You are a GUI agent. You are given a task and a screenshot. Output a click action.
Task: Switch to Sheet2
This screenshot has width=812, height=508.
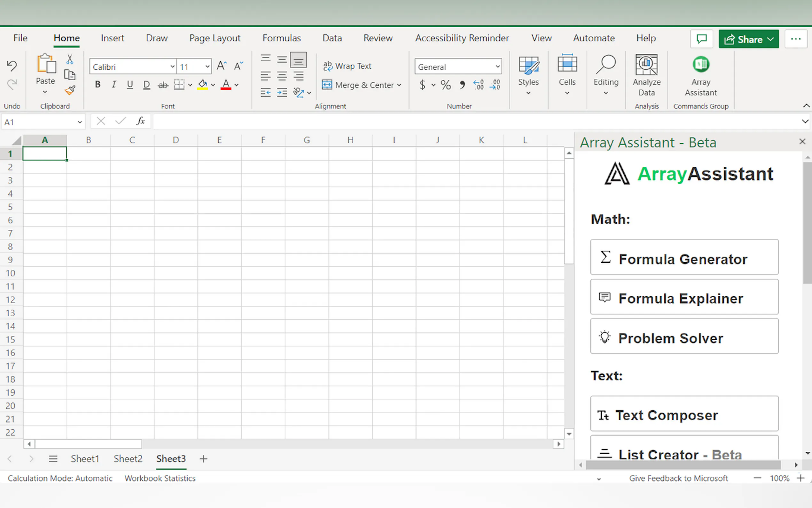[128, 458]
